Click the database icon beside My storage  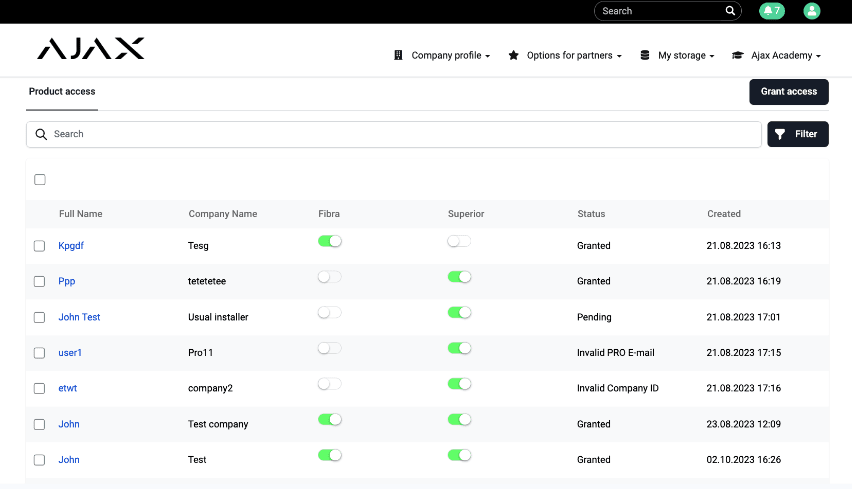tap(645, 56)
